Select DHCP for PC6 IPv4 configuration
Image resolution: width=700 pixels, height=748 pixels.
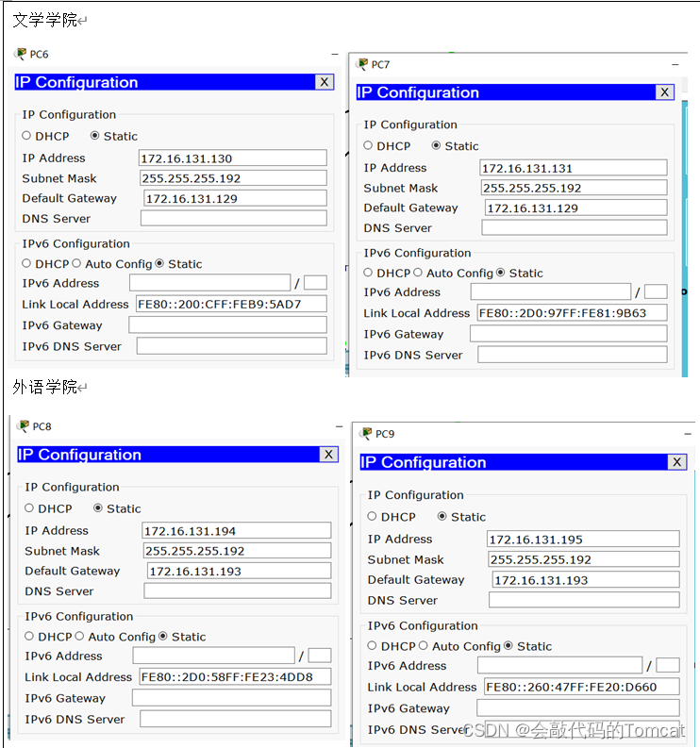[26, 136]
